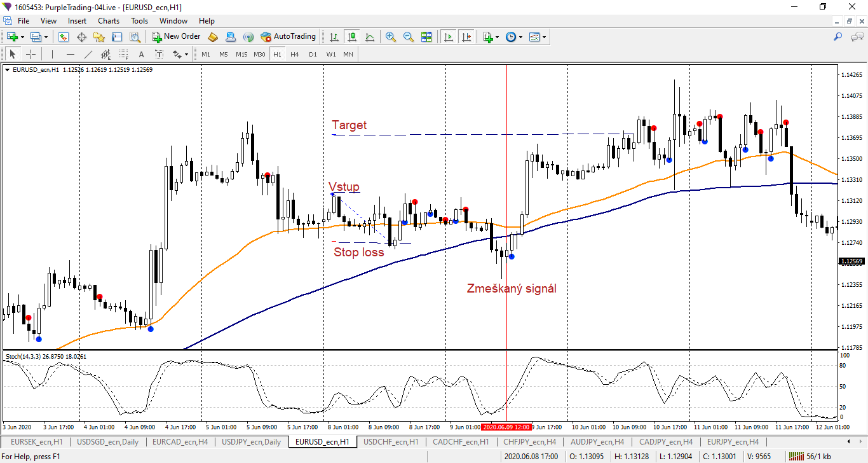This screenshot has height=463, width=868.
Task: Toggle AutoTrading on or off
Action: point(288,37)
